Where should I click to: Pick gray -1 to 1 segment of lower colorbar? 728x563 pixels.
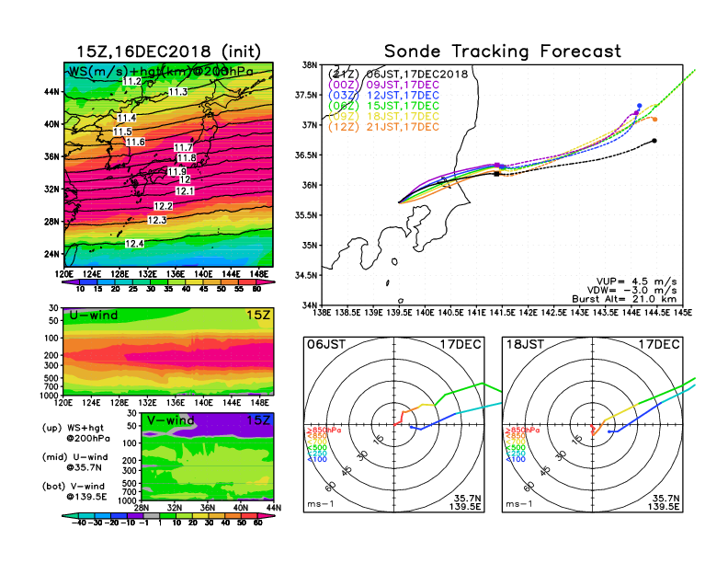(152, 515)
